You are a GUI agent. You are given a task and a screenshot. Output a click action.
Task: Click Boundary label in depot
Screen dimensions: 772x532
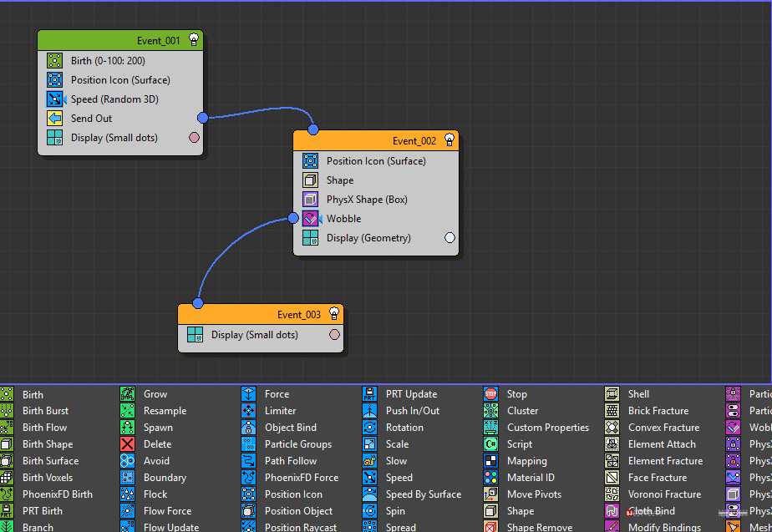pyautogui.click(x=165, y=478)
